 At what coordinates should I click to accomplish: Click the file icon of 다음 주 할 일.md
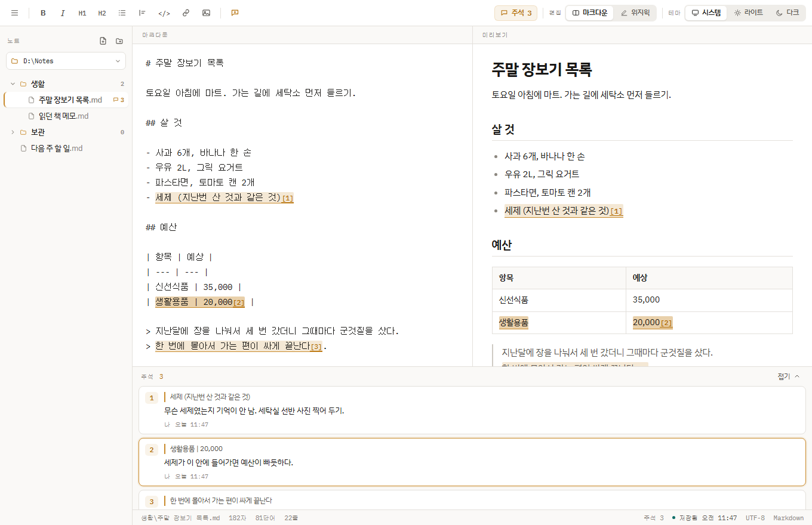[x=23, y=148]
